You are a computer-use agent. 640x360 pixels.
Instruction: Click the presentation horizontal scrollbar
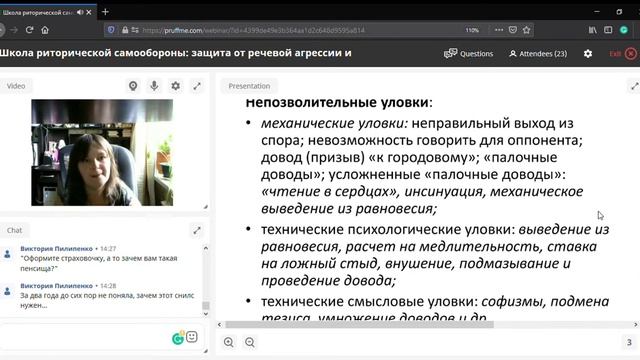pos(359,324)
